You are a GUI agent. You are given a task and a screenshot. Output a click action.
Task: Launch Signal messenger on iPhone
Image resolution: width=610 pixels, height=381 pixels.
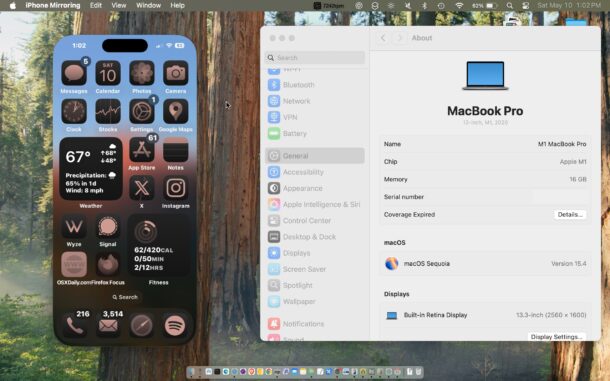108,226
